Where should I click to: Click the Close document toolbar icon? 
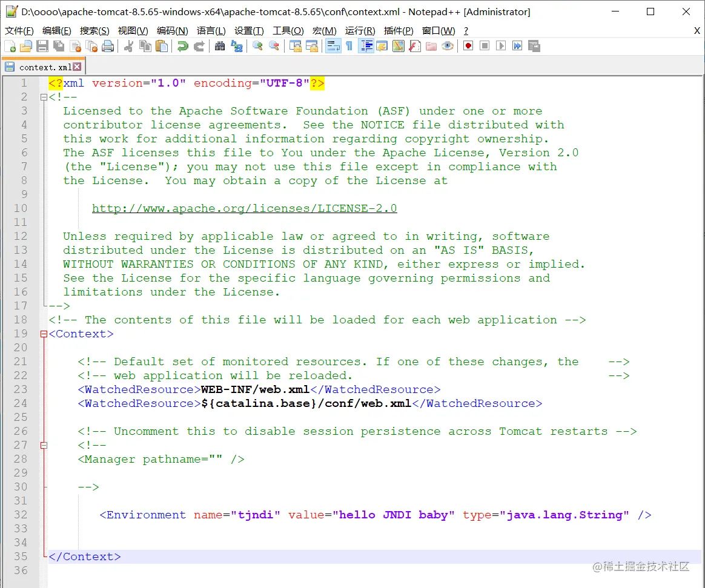coord(76,46)
